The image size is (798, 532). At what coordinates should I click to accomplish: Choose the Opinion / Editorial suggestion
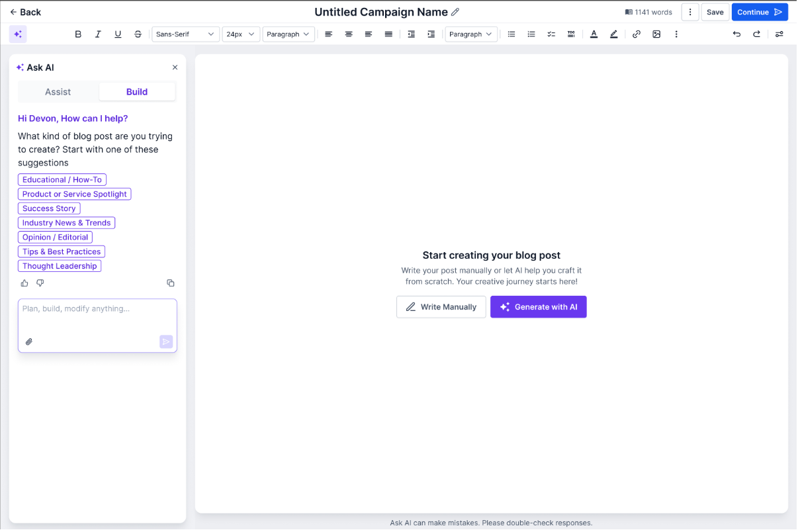[56, 238]
